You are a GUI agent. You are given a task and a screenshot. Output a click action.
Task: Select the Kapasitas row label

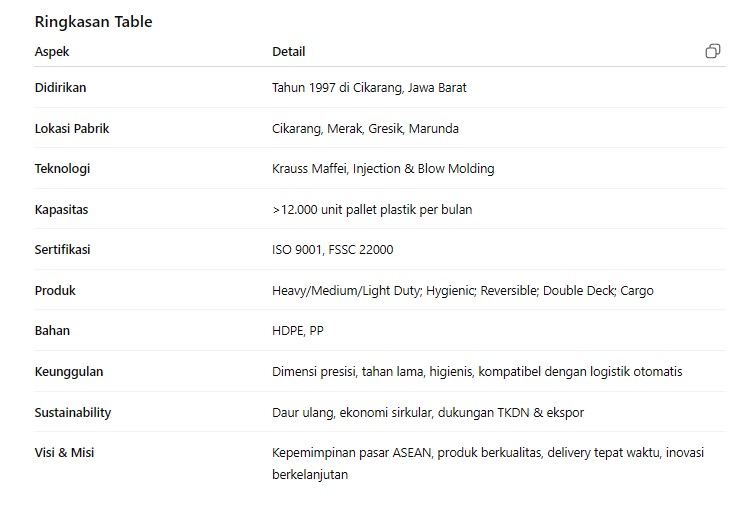61,209
